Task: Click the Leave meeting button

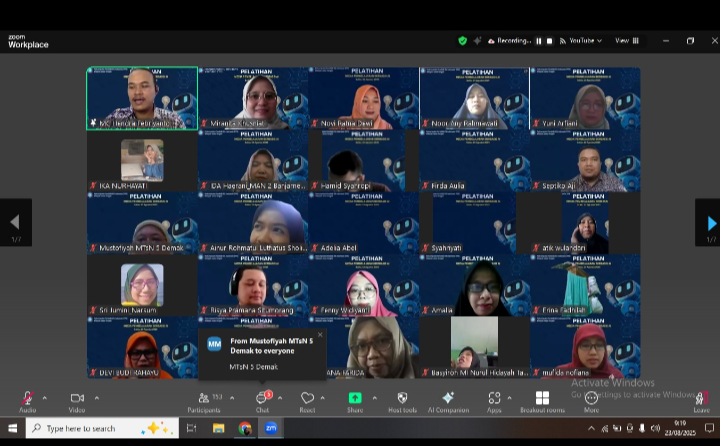Action: (x=701, y=400)
